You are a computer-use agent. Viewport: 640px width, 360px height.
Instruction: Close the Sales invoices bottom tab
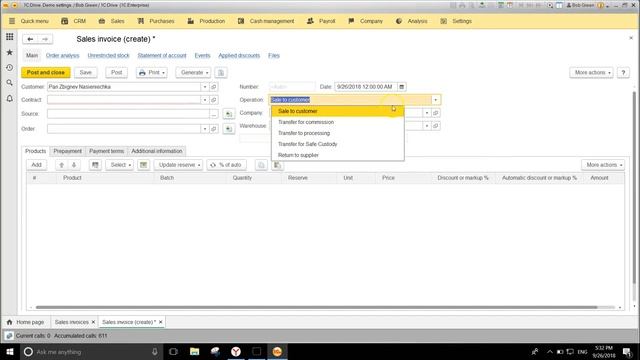(x=93, y=322)
